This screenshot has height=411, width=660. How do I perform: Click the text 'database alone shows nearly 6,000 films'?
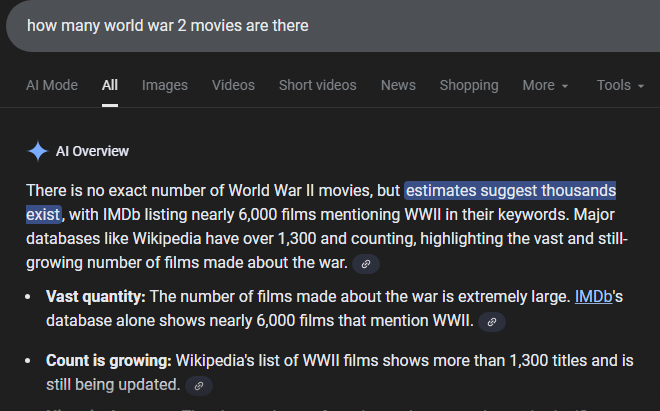click(x=190, y=321)
